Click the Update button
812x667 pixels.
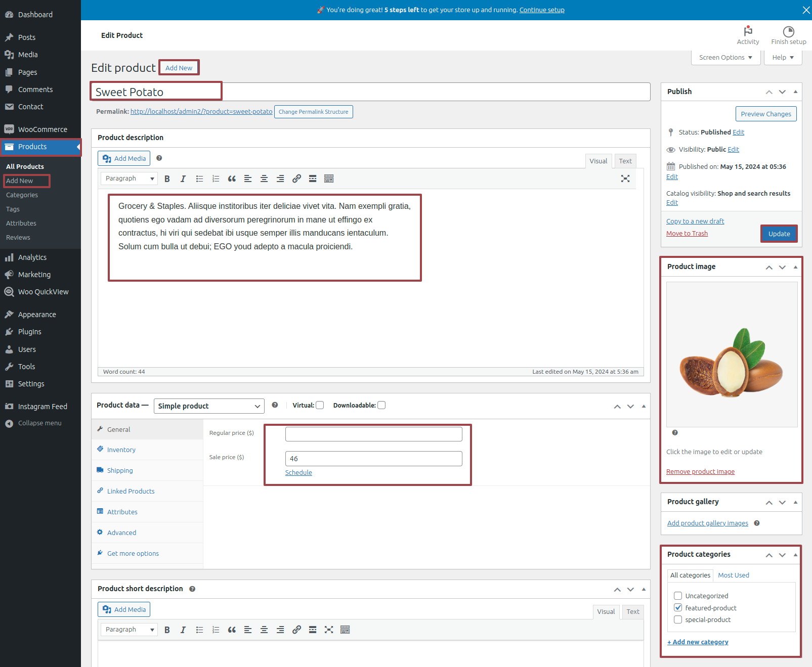click(779, 234)
